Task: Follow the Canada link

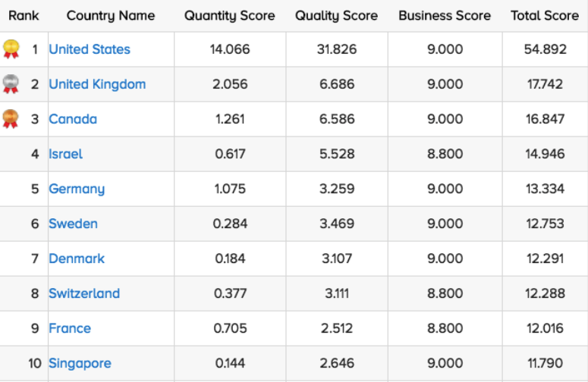Action: (x=73, y=119)
